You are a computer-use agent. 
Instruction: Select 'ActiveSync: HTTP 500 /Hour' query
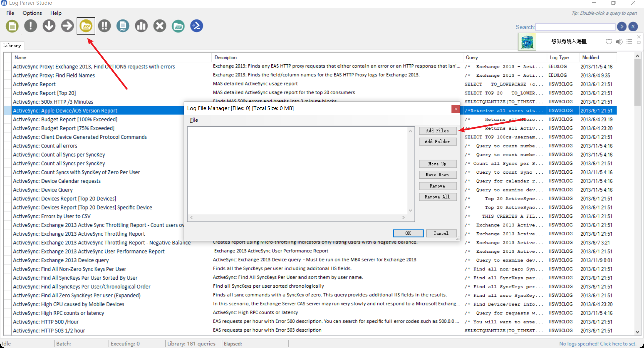pos(46,322)
